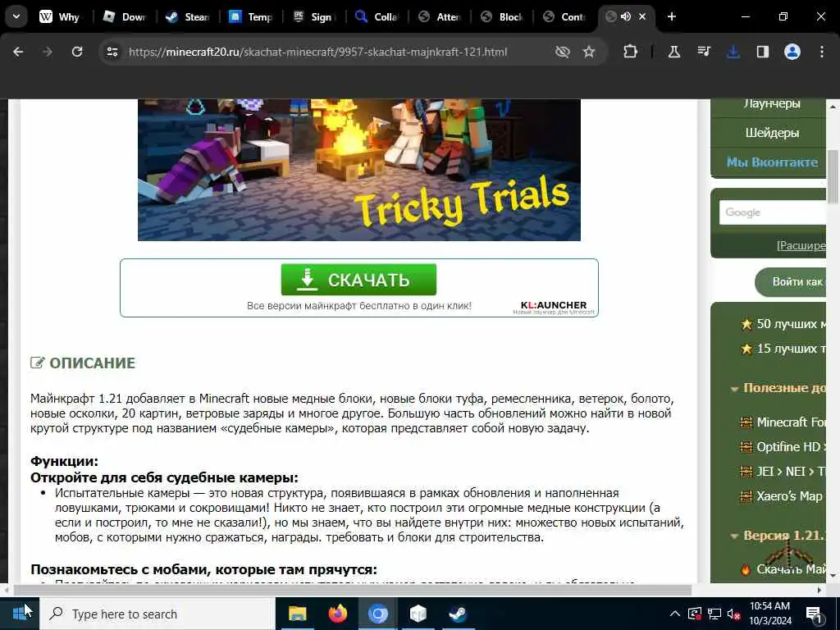Viewport: 840px width, 630px height.
Task: Switch to the 'Block' tab
Action: point(502,16)
